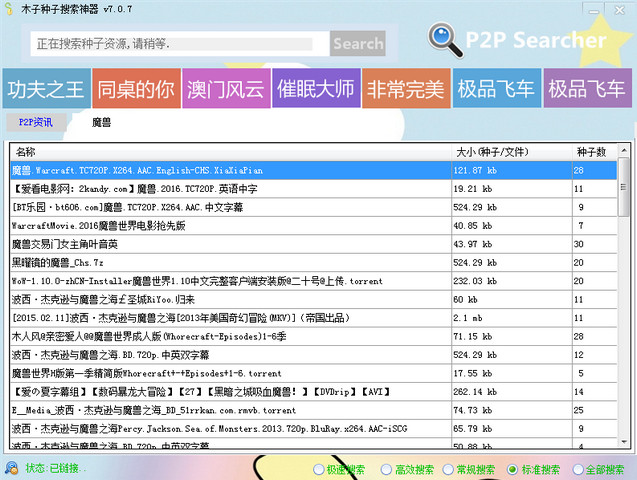Select row Percy.Jackson.Sea.of.Monsters.2013.720p.BluRay

tap(313, 429)
